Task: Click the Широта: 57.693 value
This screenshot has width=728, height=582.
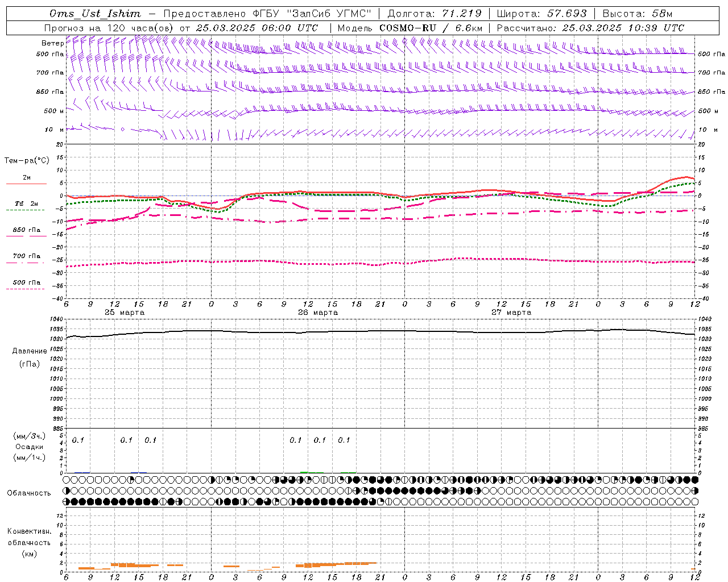Action: 542,14
